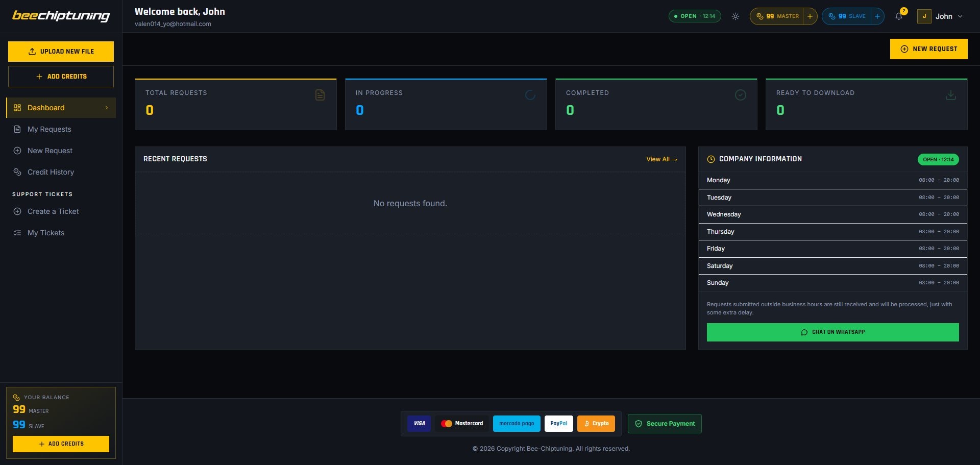Click the "No requests found." text

(410, 204)
